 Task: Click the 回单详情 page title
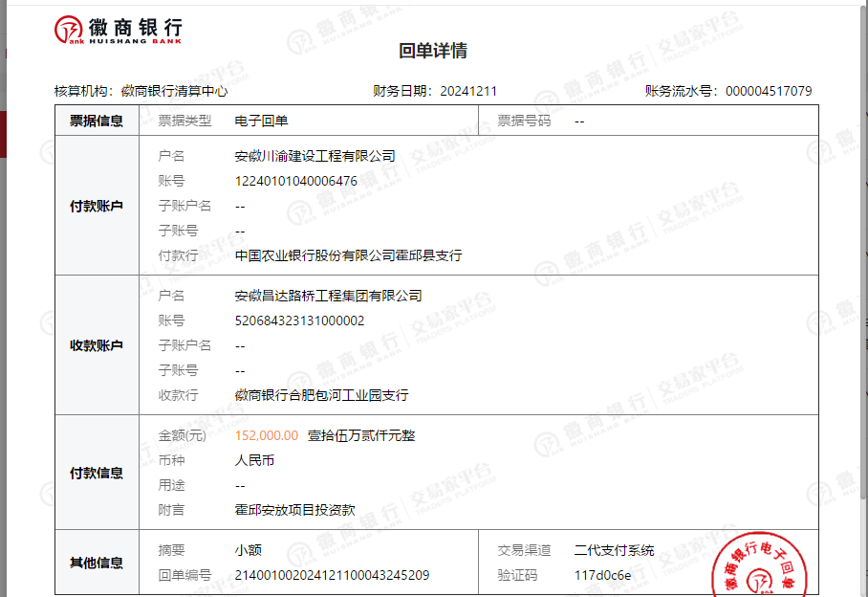[x=433, y=52]
